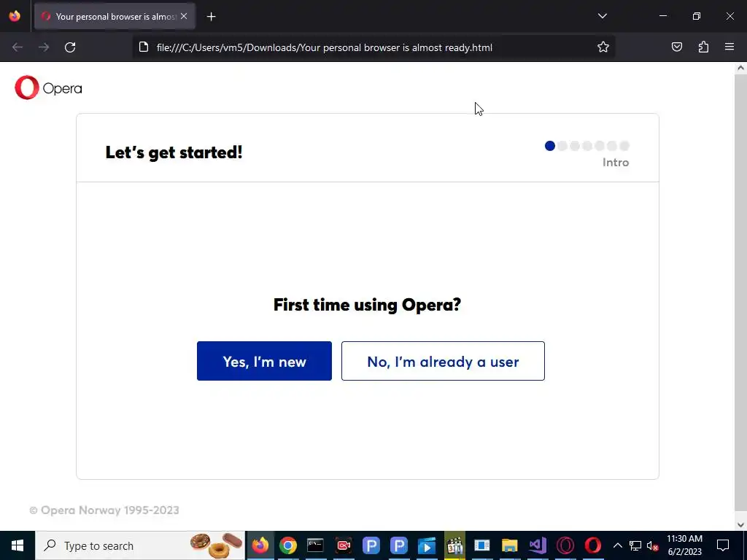Open File Explorer from the taskbar
The width and height of the screenshot is (747, 560).
click(510, 545)
